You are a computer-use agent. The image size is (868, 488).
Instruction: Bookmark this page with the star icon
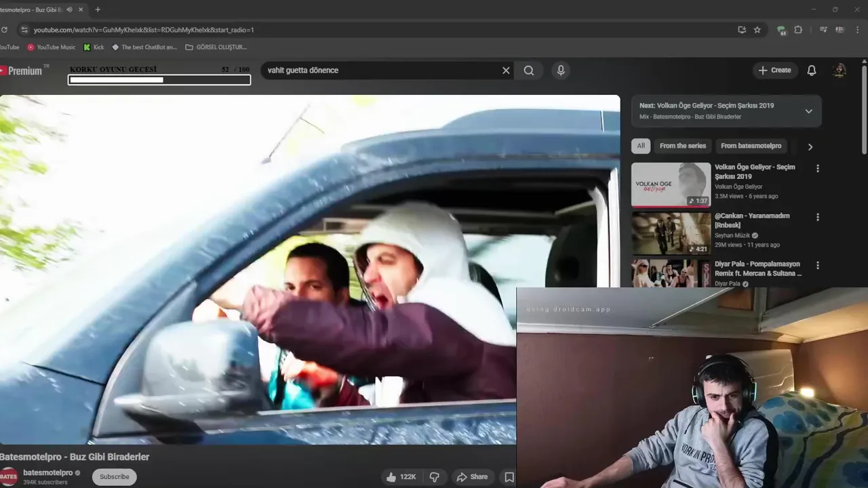(757, 30)
